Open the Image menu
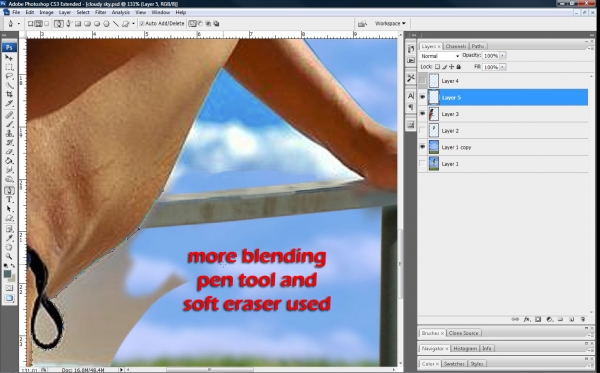This screenshot has height=373, width=600. 46,12
